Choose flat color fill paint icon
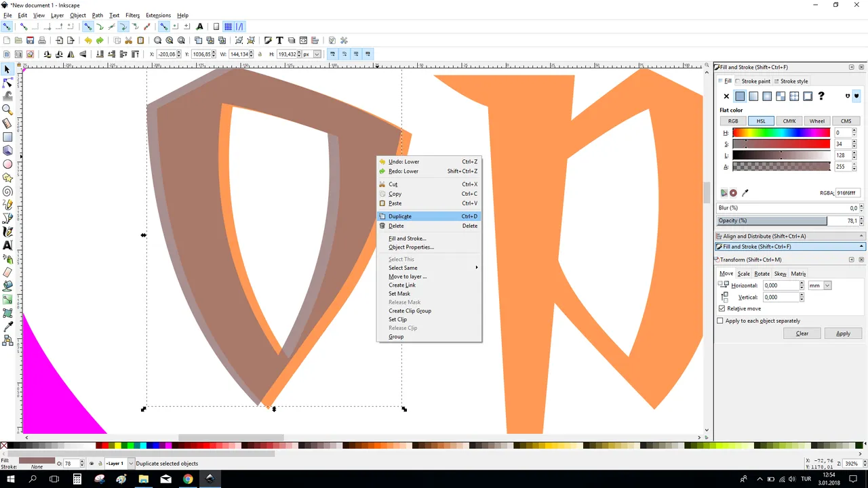Screen dimensions: 868x488 tap(740, 96)
